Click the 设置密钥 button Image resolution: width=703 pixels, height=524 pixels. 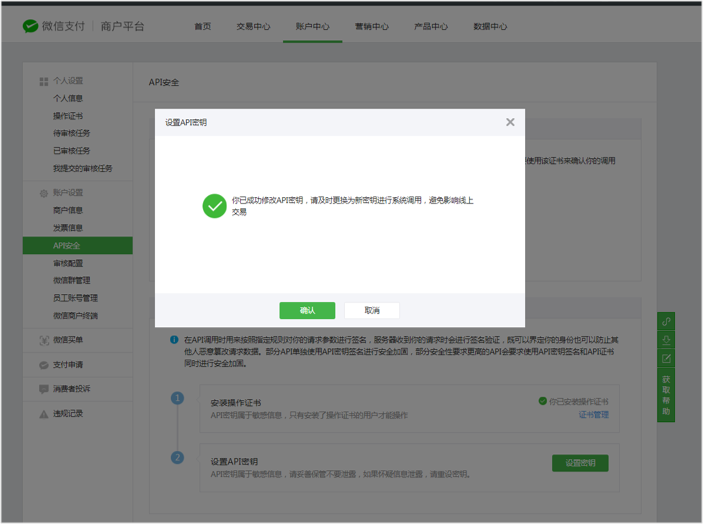(x=580, y=463)
